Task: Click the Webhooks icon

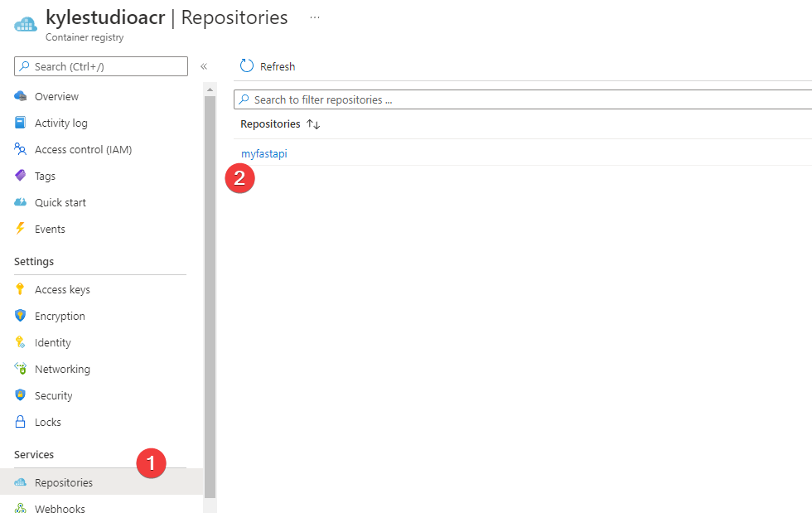Action: 20,508
